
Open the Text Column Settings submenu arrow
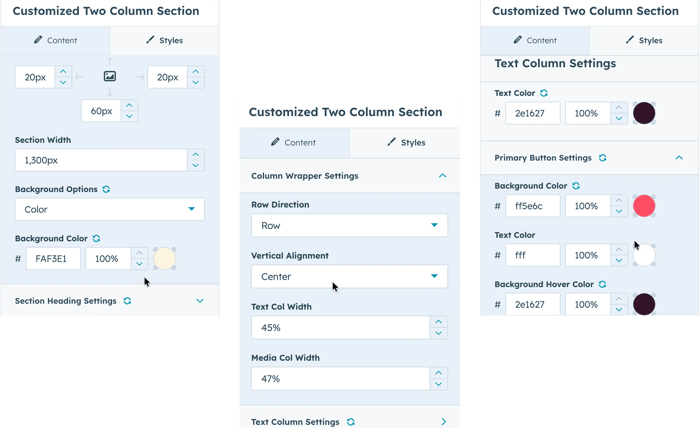tap(443, 422)
